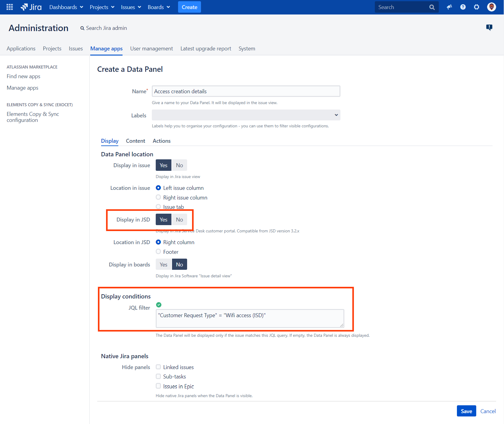Image resolution: width=504 pixels, height=424 pixels.
Task: Open Jira settings gear
Action: coord(476,7)
